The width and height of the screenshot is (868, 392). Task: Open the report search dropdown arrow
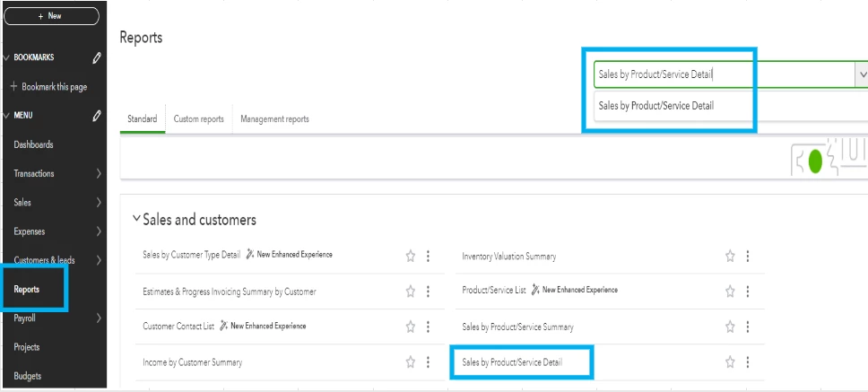pyautogui.click(x=862, y=74)
